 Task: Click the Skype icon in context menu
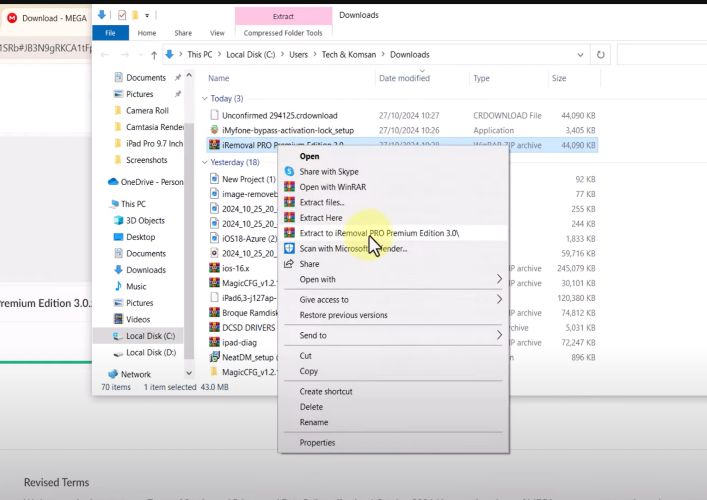289,172
